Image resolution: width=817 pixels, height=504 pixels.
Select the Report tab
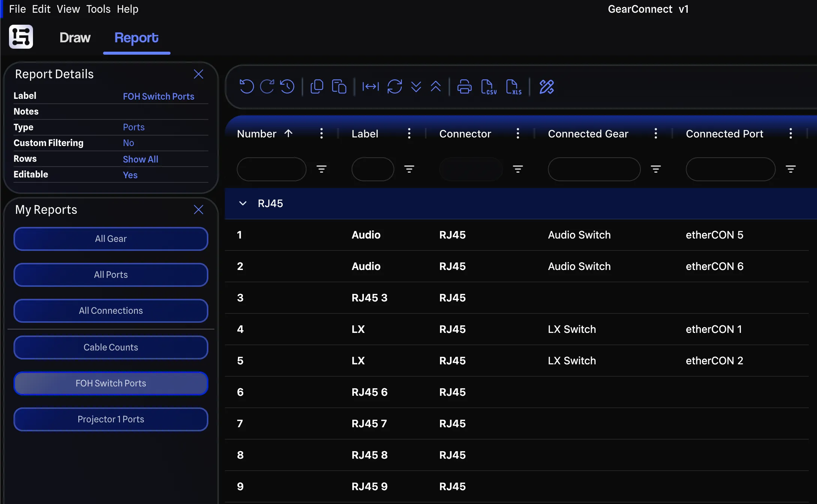click(x=136, y=38)
